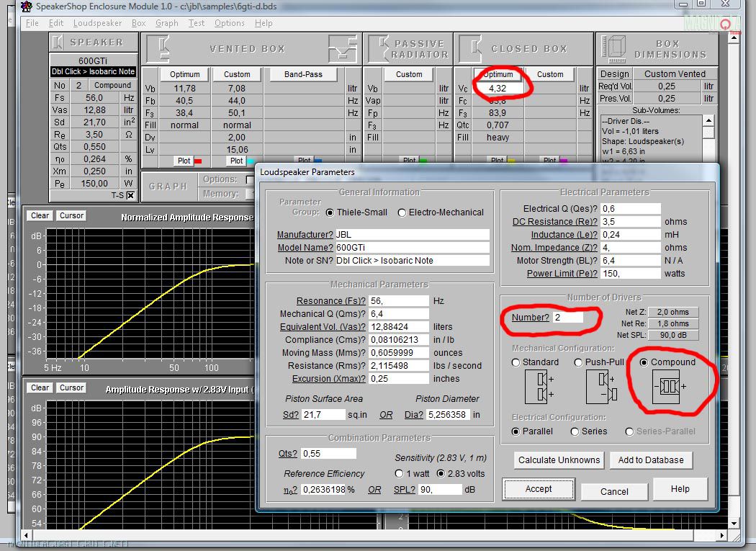
Task: Click the red Plot swatch under Vented Optimum
Action: point(198,161)
